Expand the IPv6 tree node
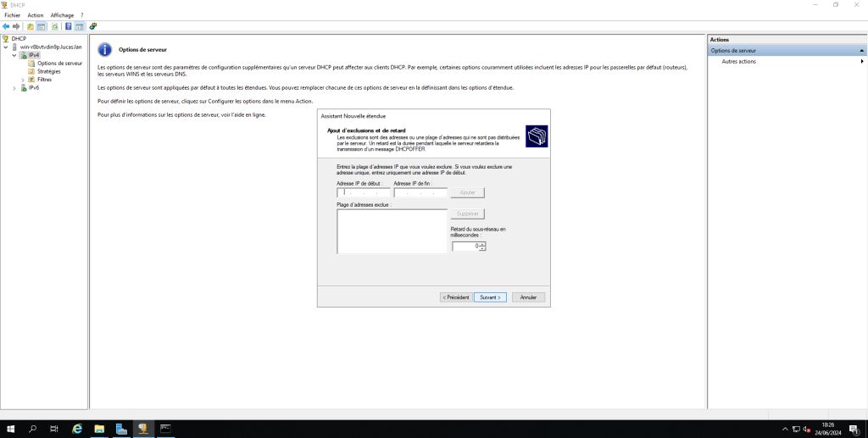 (x=14, y=88)
